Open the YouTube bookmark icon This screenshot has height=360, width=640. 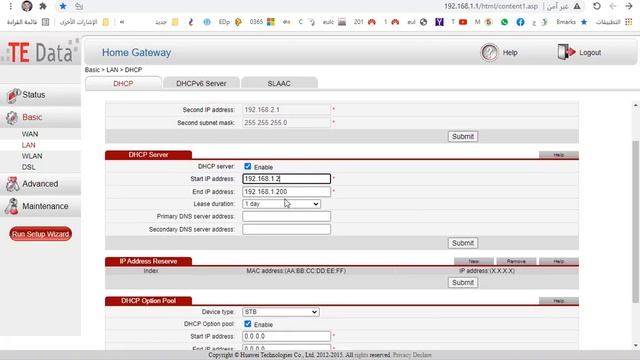pyautogui.click(x=463, y=22)
